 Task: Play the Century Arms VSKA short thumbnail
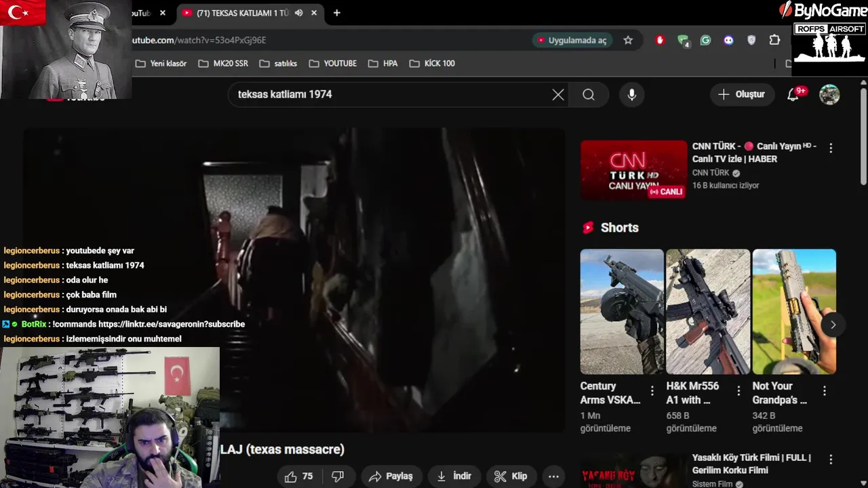coord(622,312)
